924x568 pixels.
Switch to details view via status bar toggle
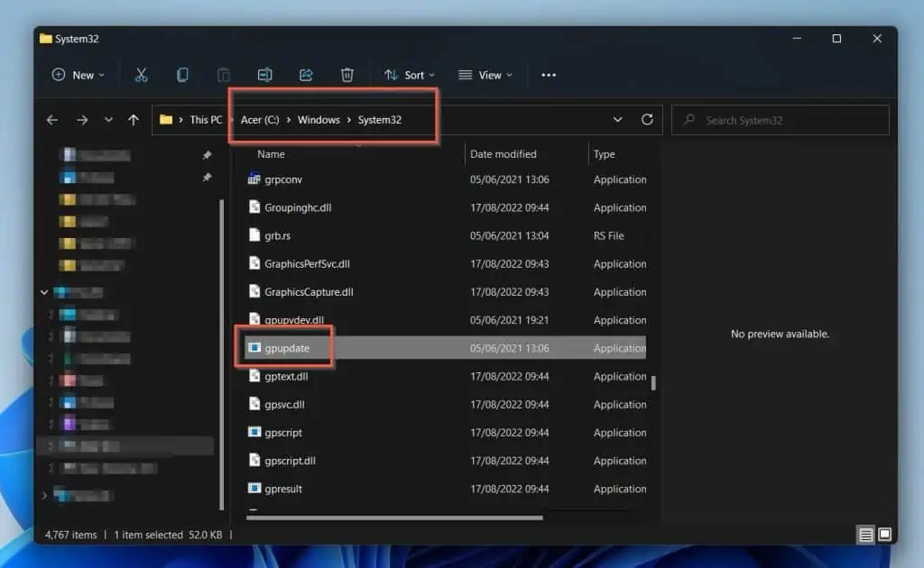coord(864,534)
